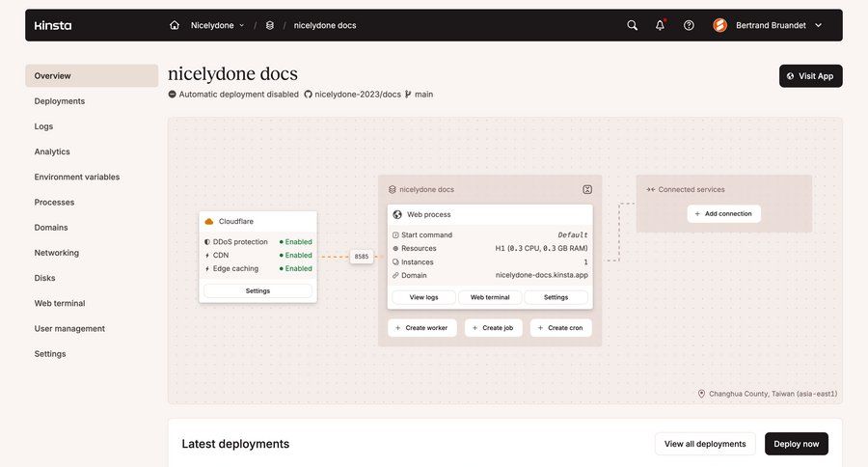
Task: Go to dashboard via home icon
Action: point(175,25)
